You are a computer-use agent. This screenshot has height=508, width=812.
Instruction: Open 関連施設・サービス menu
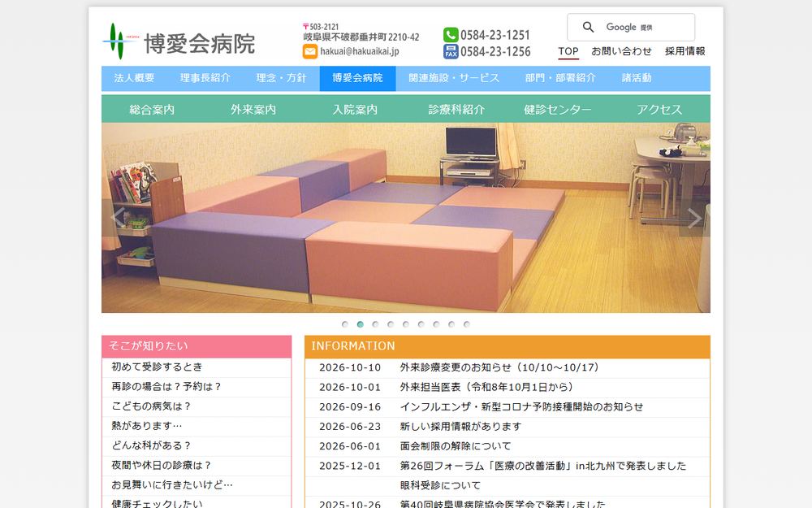tap(454, 78)
